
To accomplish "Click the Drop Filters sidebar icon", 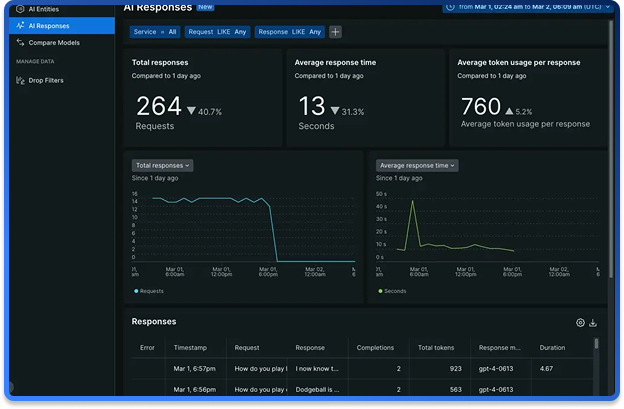I will pos(20,80).
